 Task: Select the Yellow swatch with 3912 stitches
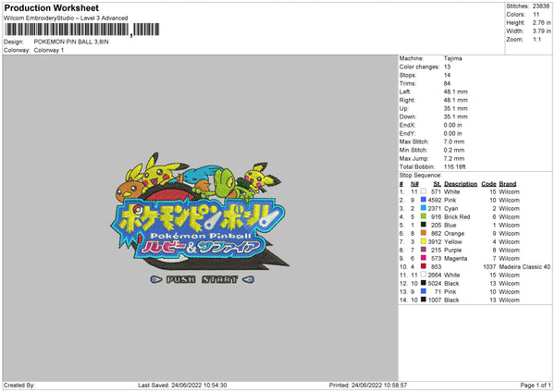[424, 241]
